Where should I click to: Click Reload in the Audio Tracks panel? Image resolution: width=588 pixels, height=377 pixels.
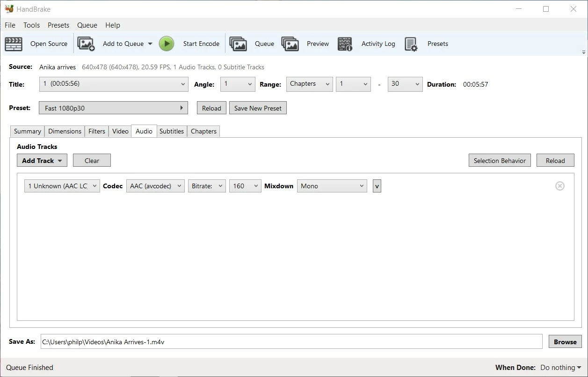click(555, 160)
